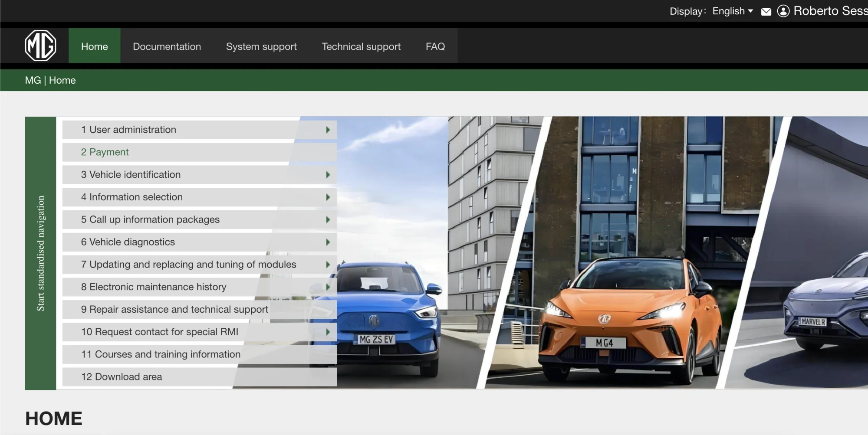Expand arrow for Vehicle identification
Image resolution: width=868 pixels, height=435 pixels.
(x=328, y=175)
